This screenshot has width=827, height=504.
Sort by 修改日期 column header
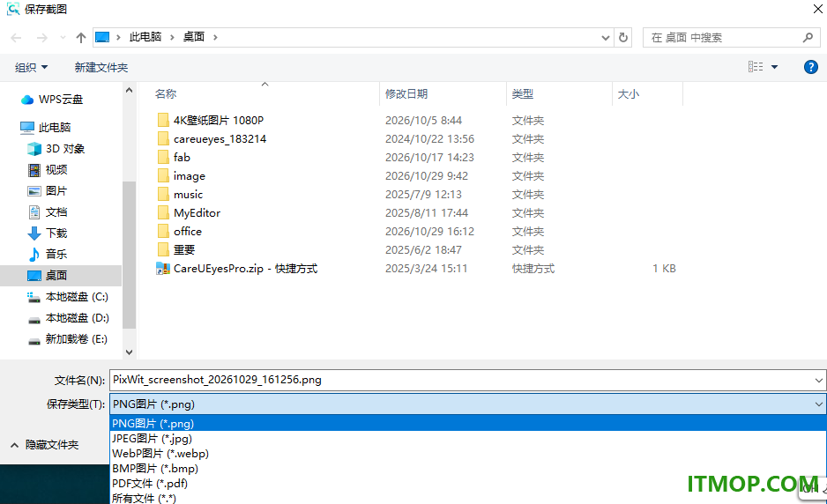coord(406,94)
